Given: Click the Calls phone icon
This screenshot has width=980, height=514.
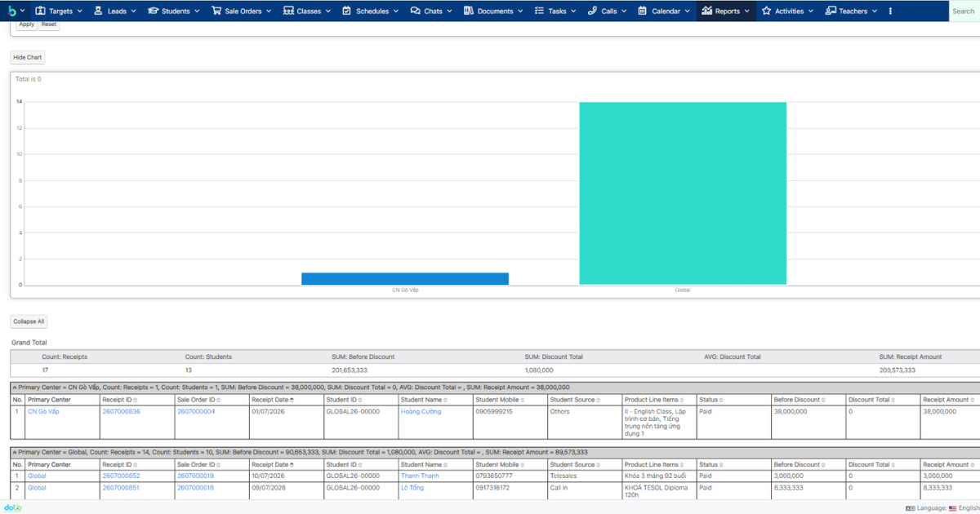Looking at the screenshot, I should tap(593, 11).
